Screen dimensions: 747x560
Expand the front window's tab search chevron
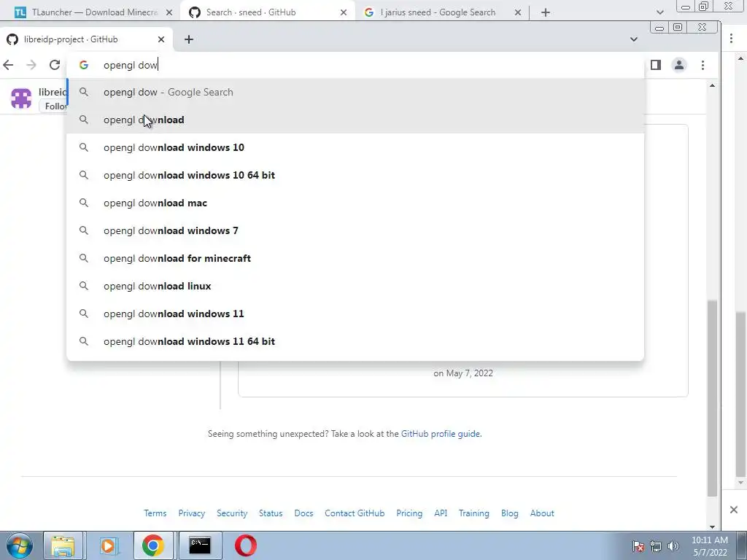(x=634, y=39)
